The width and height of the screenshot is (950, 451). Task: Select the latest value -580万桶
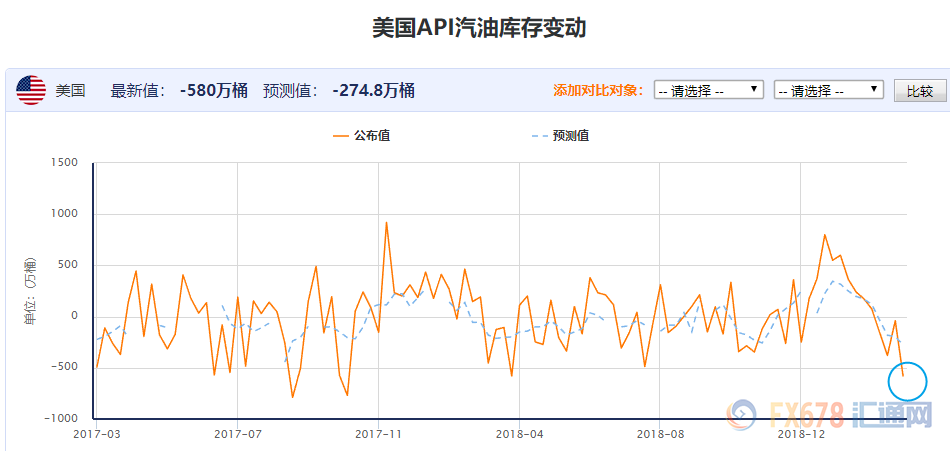pyautogui.click(x=213, y=91)
